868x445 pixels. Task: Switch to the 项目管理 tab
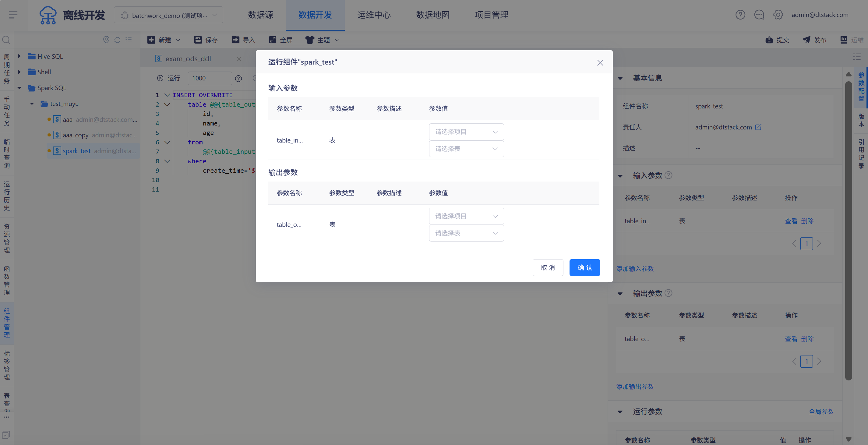click(x=492, y=15)
